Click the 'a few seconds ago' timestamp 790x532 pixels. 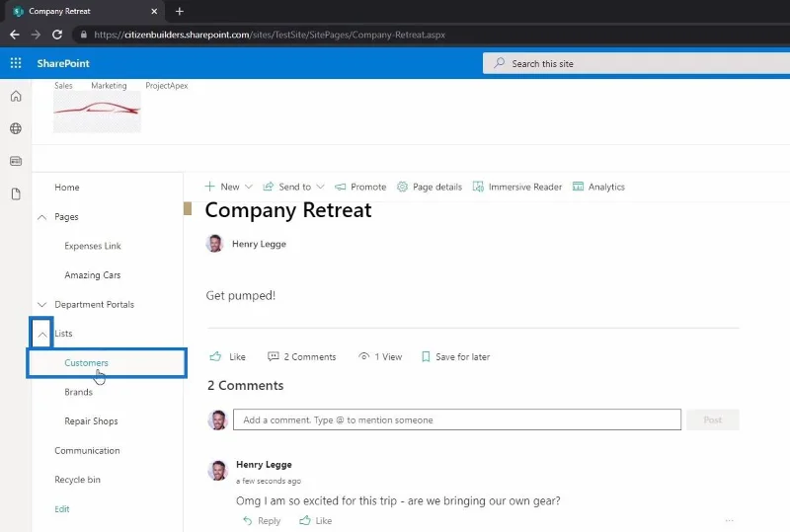pos(269,481)
